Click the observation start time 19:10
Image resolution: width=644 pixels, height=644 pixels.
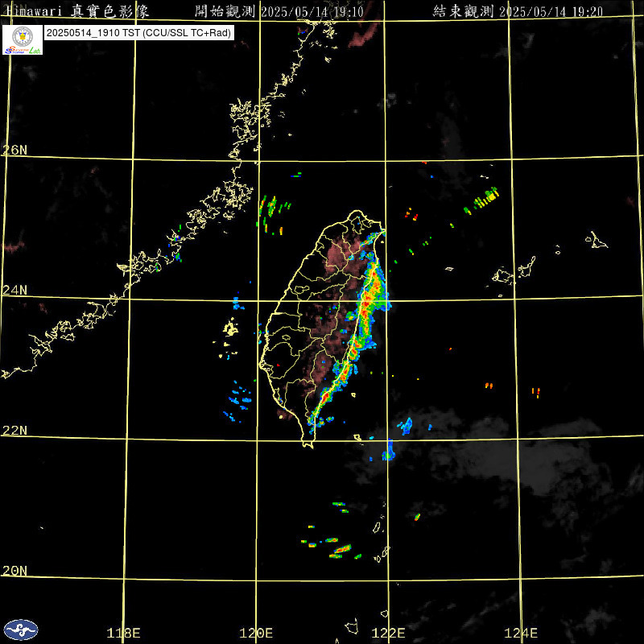279,11
